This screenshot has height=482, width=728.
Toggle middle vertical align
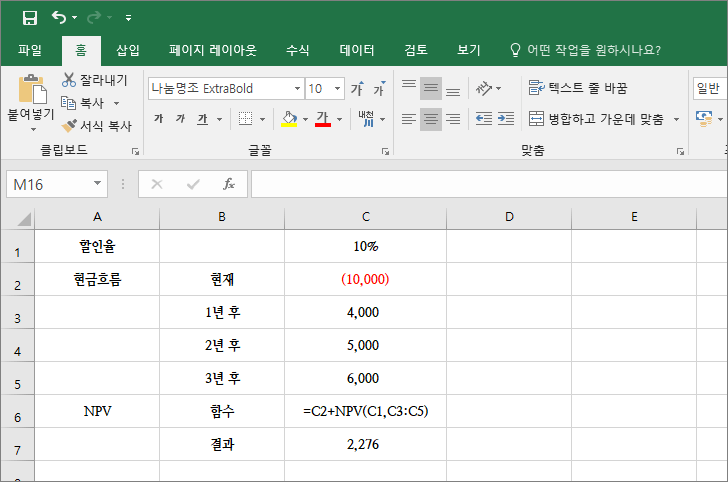[431, 88]
